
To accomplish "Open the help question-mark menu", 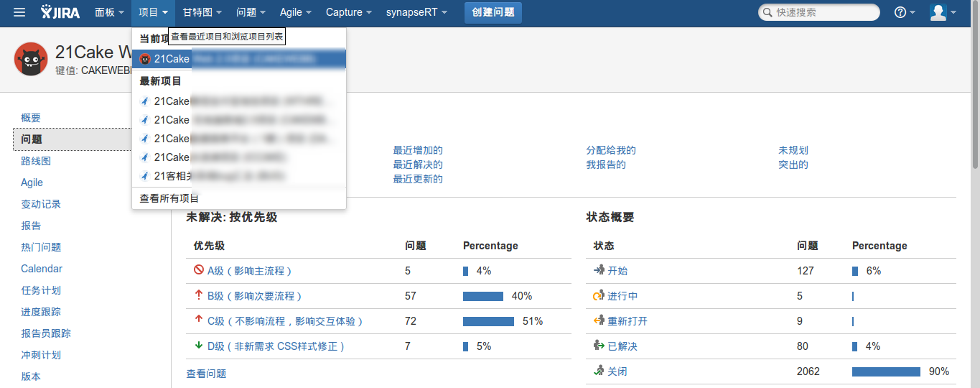I will pos(905,12).
